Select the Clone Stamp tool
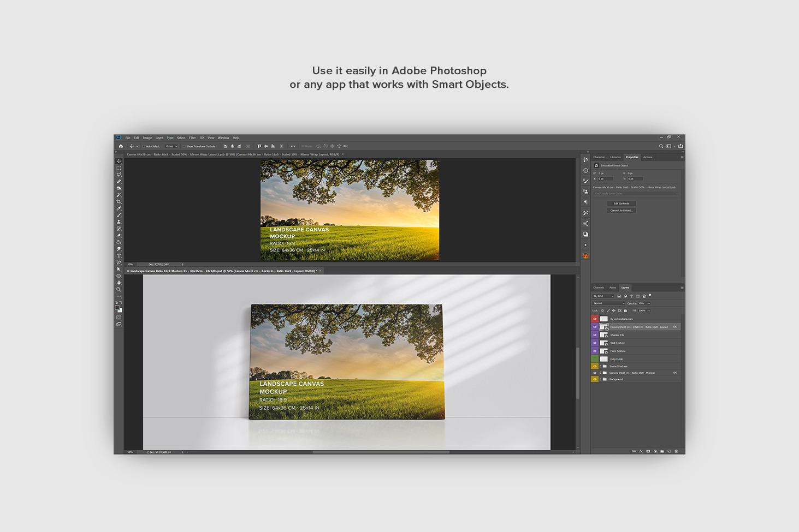 (119, 222)
